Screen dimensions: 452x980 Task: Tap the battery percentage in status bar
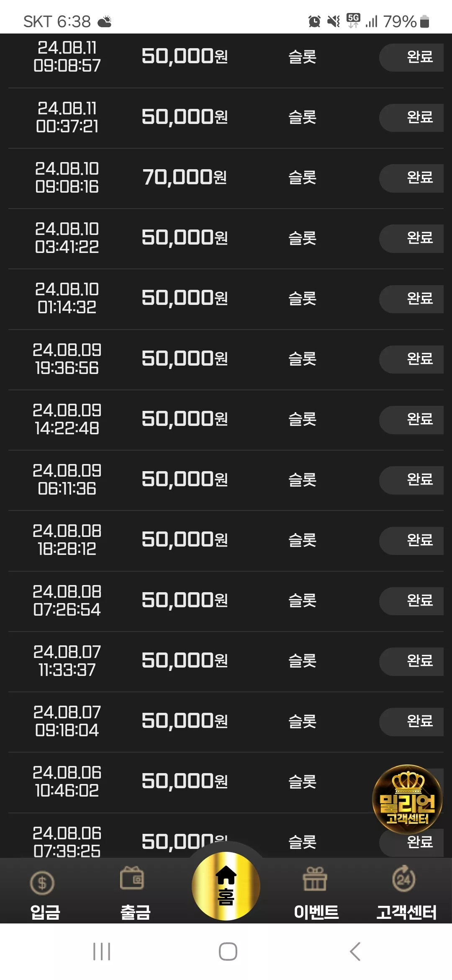400,21
